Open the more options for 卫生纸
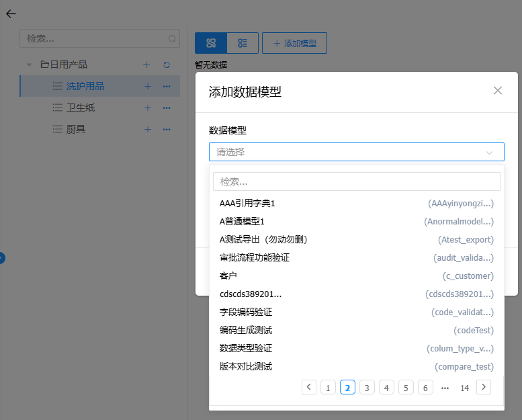522x420 pixels. tap(167, 108)
